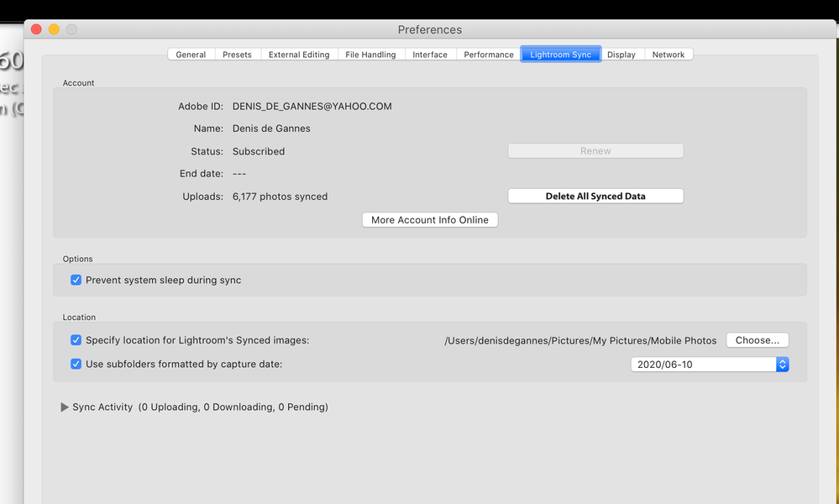Expand the Sync Activity disclosure triangle
Image resolution: width=839 pixels, height=504 pixels.
[x=64, y=407]
